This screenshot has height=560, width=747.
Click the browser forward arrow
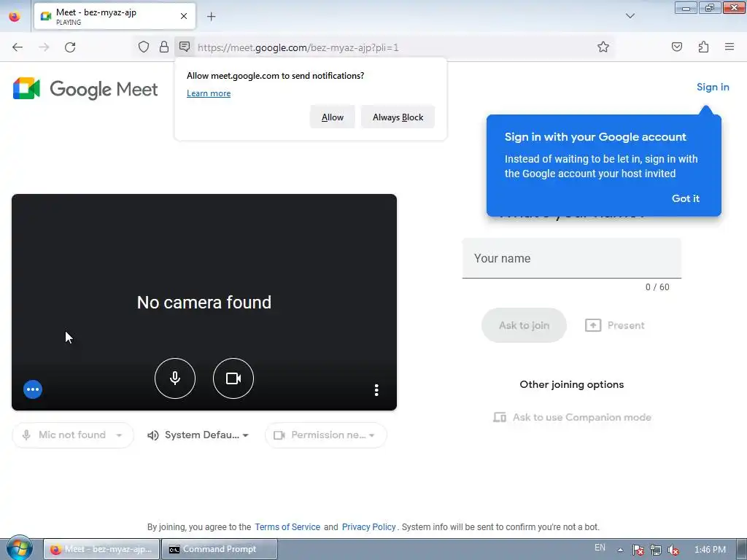click(x=44, y=47)
